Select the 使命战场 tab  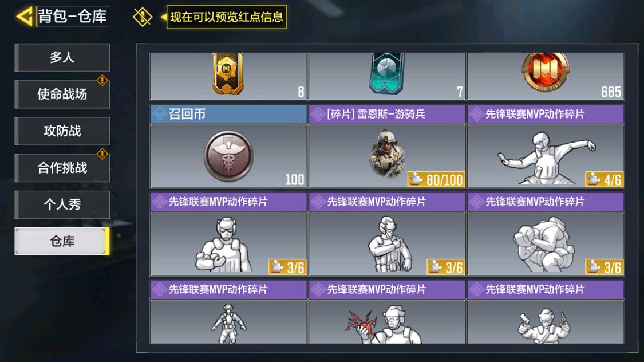point(62,94)
